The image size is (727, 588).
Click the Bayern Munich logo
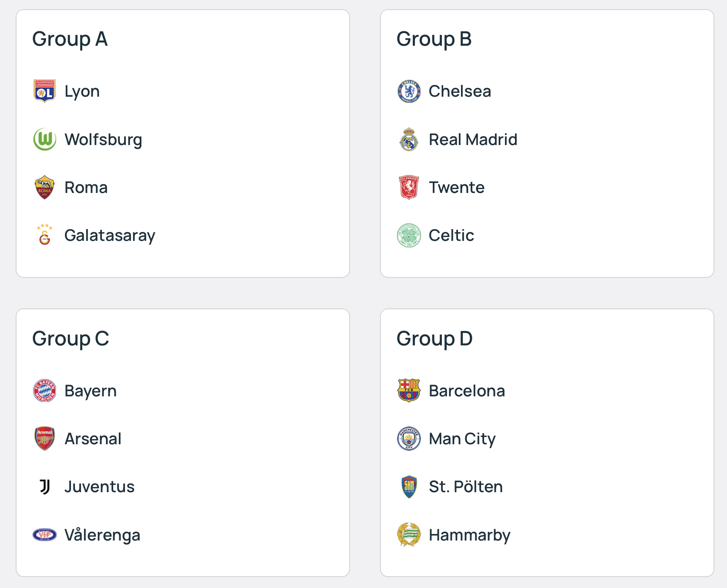point(44,390)
